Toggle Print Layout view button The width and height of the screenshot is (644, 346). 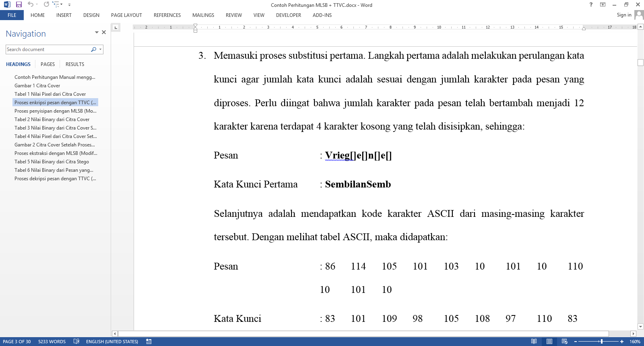pyautogui.click(x=549, y=342)
